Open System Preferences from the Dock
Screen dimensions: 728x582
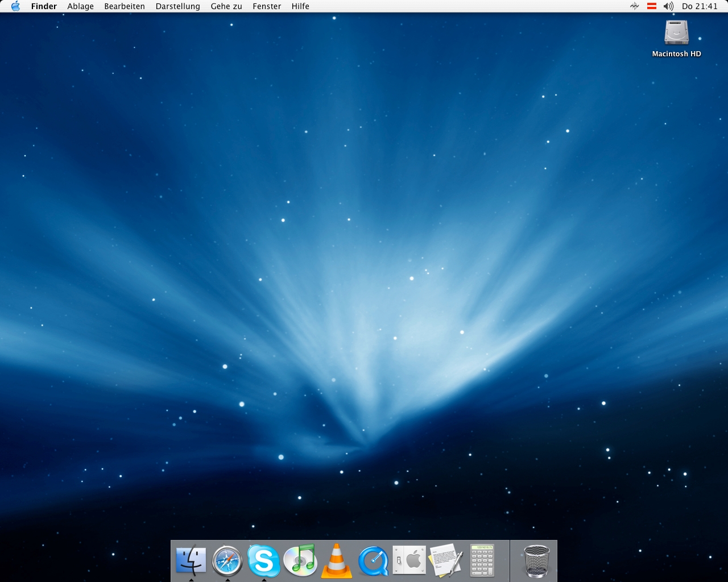click(x=409, y=560)
